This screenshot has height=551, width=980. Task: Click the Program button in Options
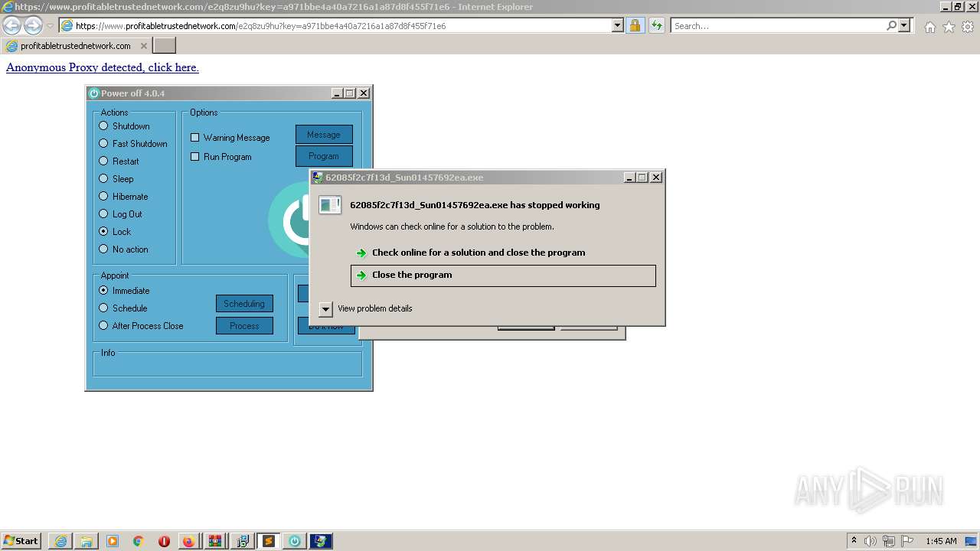coord(324,156)
